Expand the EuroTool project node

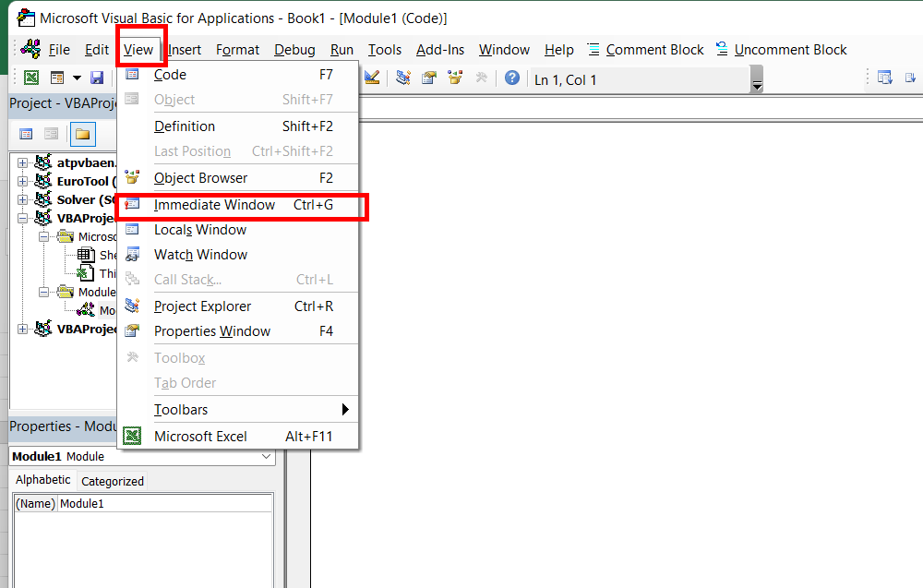tap(22, 181)
